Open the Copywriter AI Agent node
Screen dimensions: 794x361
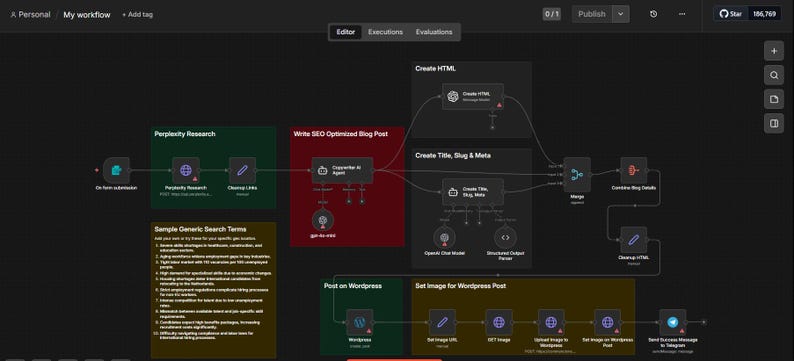coord(342,170)
